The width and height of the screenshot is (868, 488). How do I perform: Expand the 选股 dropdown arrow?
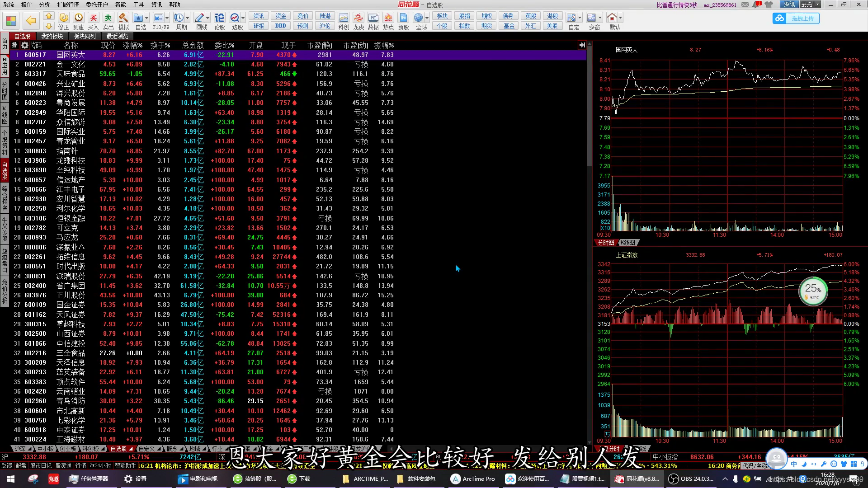[243, 18]
